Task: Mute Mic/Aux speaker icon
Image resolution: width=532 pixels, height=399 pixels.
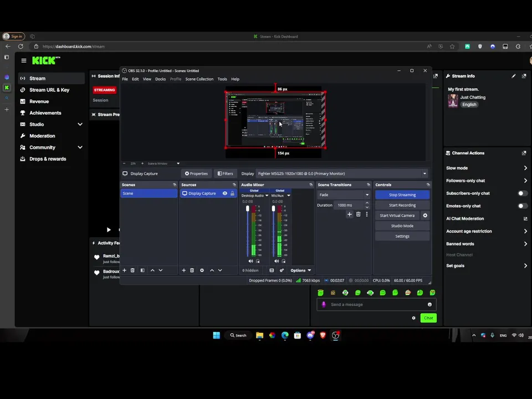Action: coord(277,261)
